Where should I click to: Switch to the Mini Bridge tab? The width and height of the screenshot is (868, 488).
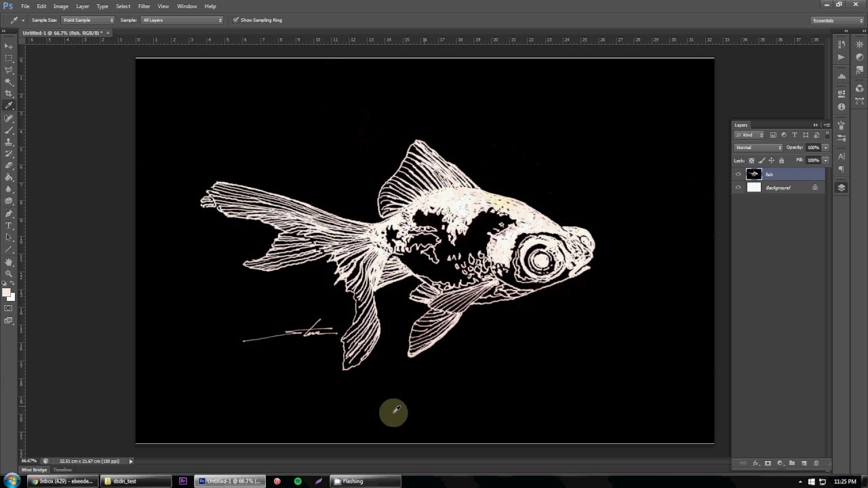35,470
